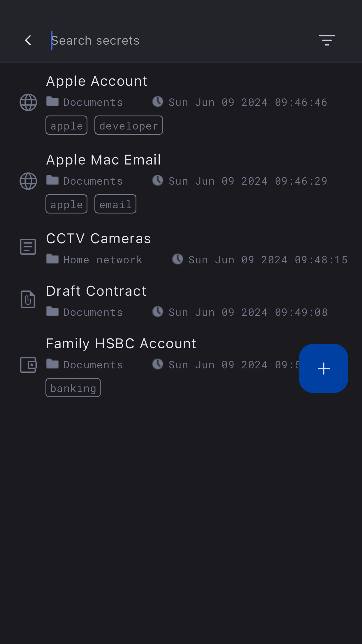Image resolution: width=362 pixels, height=644 pixels.
Task: Click the clock icon in Draft Contract row
Action: pos(158,311)
